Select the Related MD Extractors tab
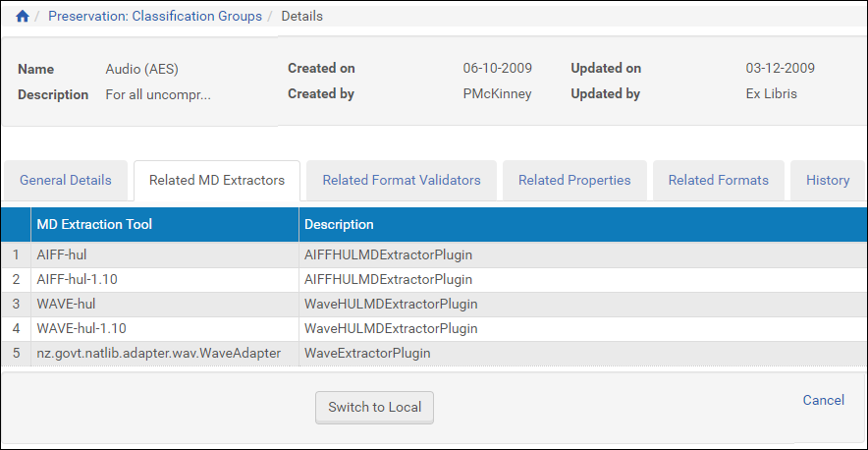Viewport: 868px width, 450px height. coord(217,181)
